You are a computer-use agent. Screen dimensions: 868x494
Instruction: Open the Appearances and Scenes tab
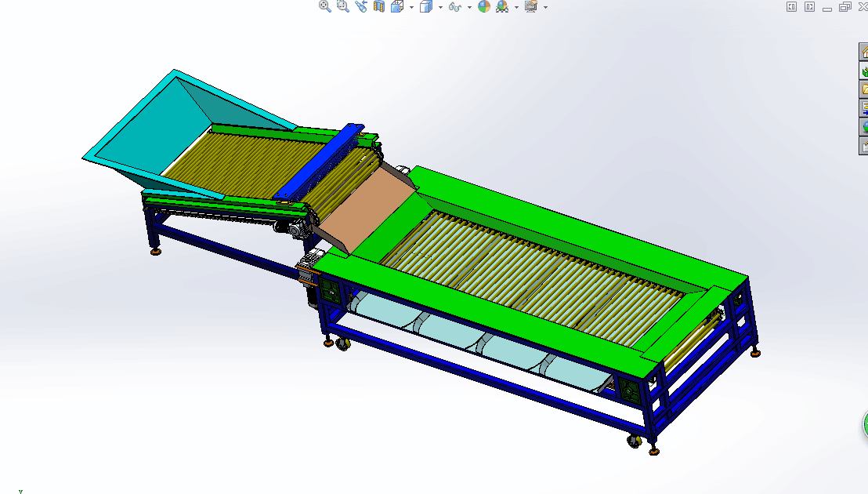[x=863, y=127]
